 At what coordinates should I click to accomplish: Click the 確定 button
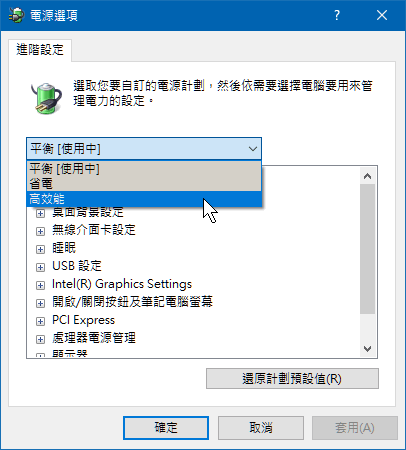[x=166, y=428]
